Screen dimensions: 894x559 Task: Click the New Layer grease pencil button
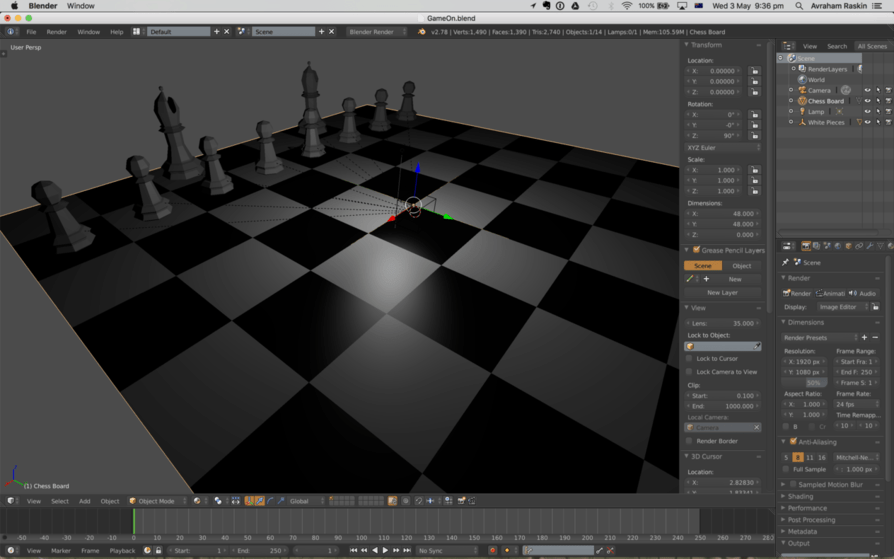[722, 293]
